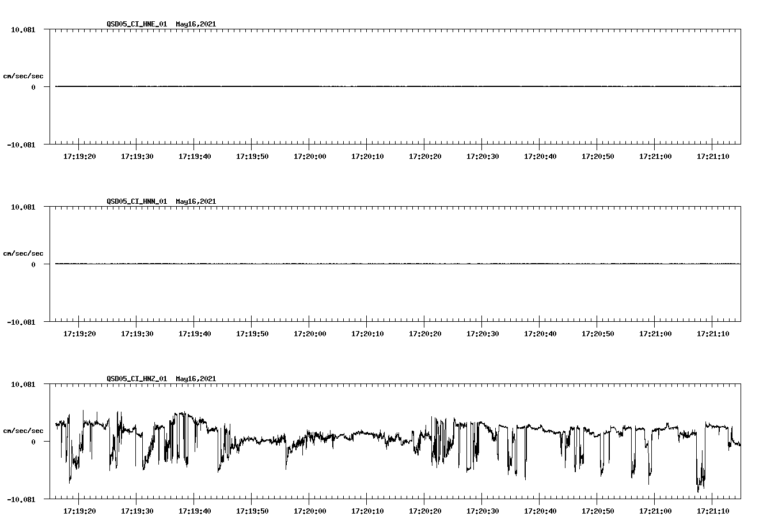
Task: Click the May16,2021 date beside HNZ title
Action: point(195,379)
